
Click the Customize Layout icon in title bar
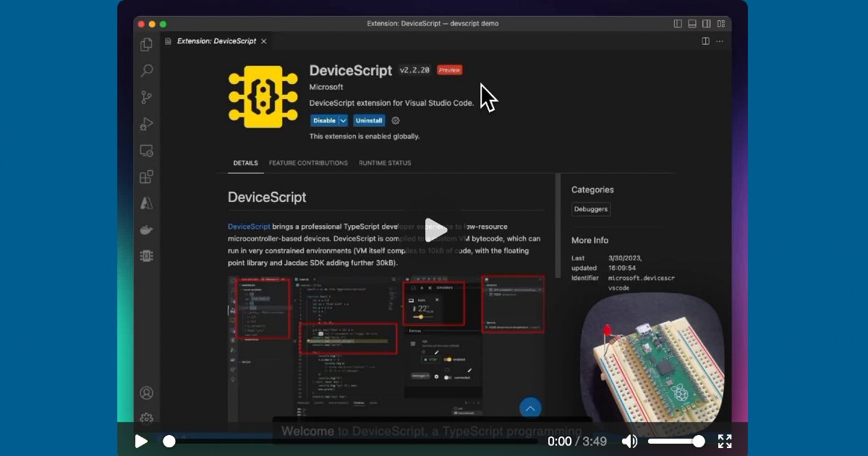[x=720, y=24]
